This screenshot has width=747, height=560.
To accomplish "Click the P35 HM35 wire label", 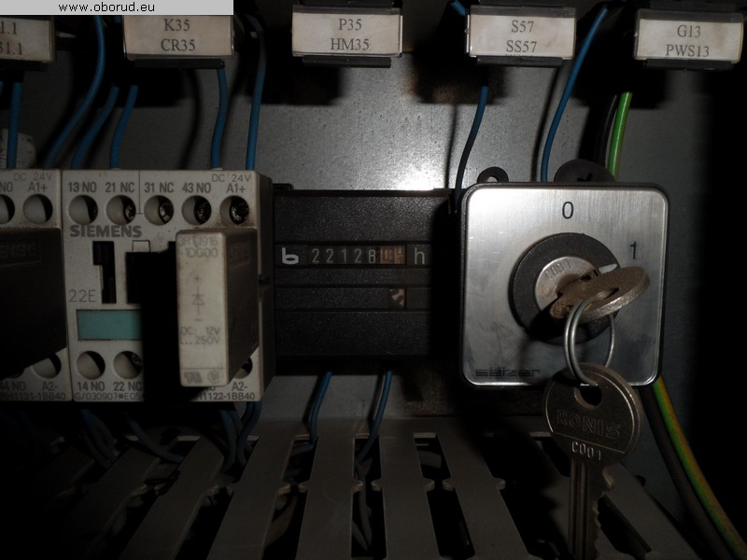I will click(x=347, y=34).
